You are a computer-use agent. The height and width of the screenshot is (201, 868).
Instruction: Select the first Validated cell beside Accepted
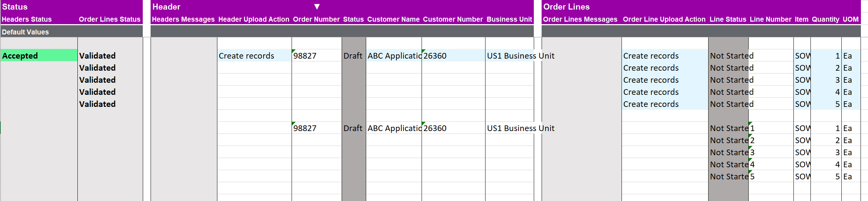click(x=97, y=56)
